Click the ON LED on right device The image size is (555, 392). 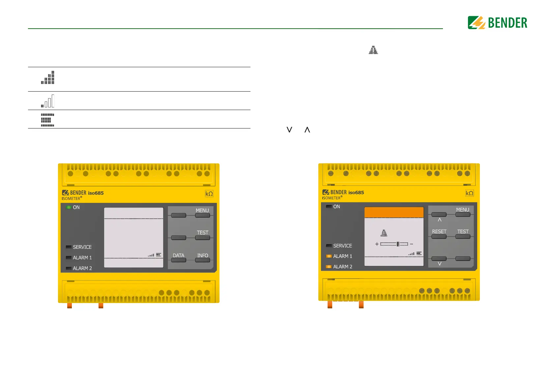pyautogui.click(x=329, y=207)
